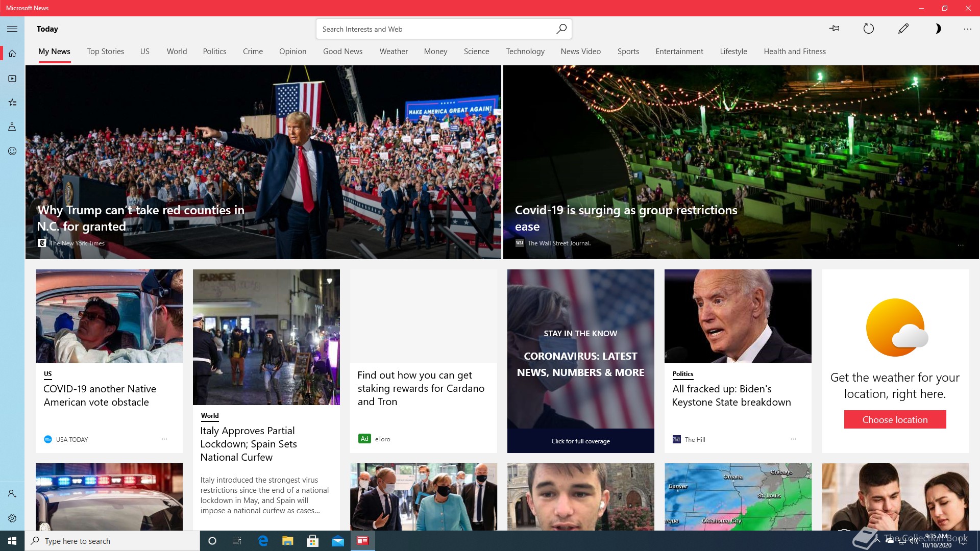Click the Windows taskbar search box
This screenshot has height=551, width=980.
click(x=112, y=541)
